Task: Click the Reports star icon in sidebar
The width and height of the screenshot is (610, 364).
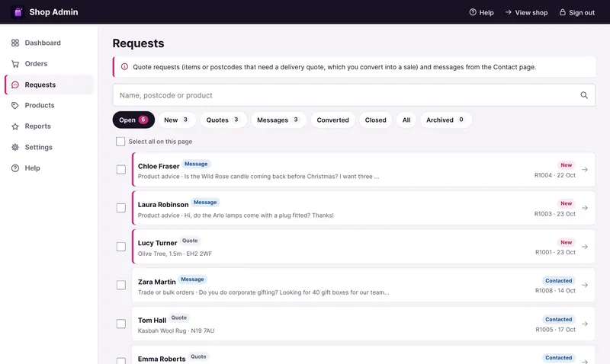Action: click(15, 126)
